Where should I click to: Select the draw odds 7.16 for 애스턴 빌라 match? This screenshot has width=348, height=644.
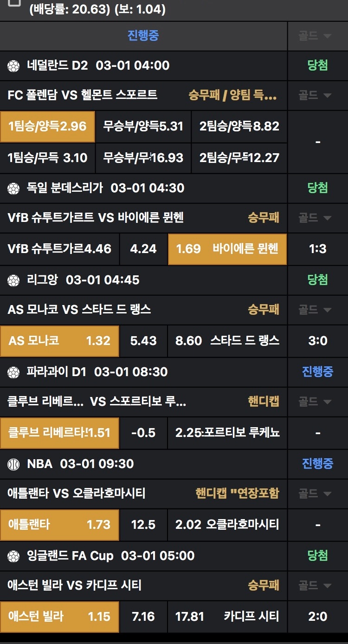(143, 617)
